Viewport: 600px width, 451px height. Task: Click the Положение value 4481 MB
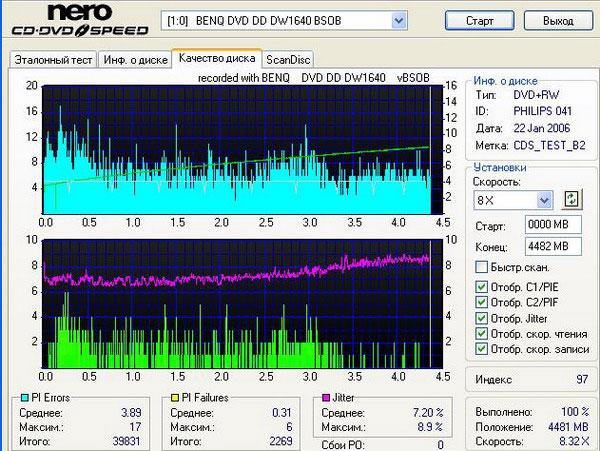pyautogui.click(x=568, y=427)
